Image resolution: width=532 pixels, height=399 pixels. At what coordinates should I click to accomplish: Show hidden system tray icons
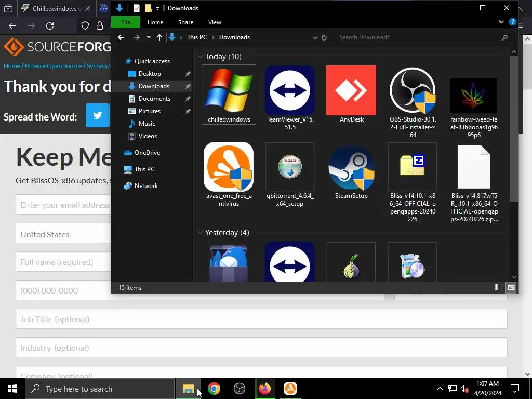[440, 389]
